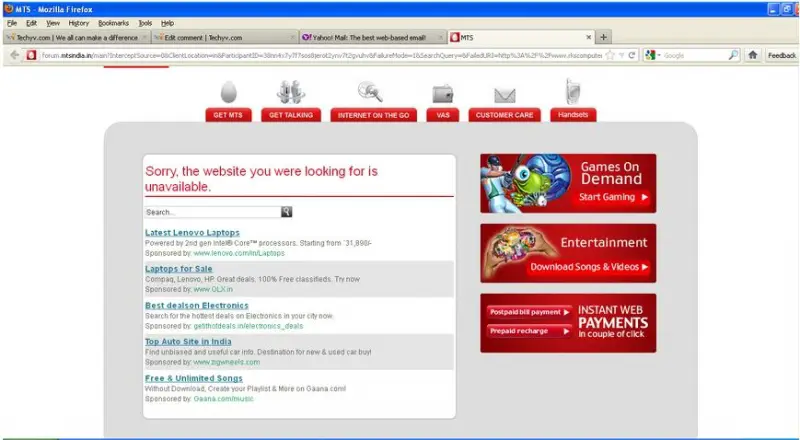Image resolution: width=800 pixels, height=440 pixels.
Task: Switch to the Yahoo! Mail tab
Action: (372, 37)
